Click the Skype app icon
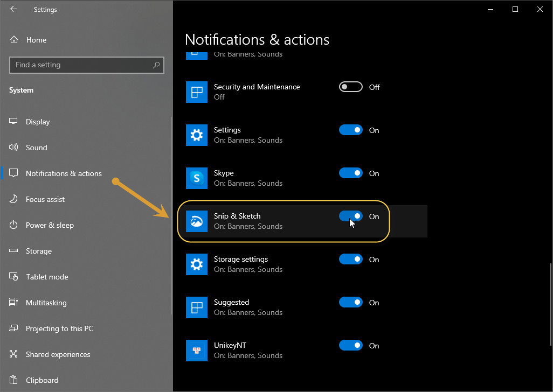This screenshot has height=392, width=553. 196,178
